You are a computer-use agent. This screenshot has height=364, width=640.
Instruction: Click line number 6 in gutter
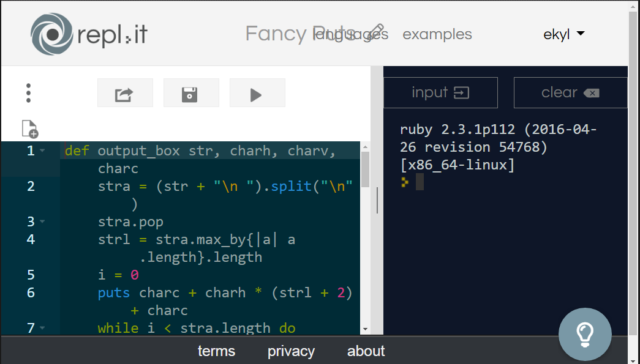point(31,292)
